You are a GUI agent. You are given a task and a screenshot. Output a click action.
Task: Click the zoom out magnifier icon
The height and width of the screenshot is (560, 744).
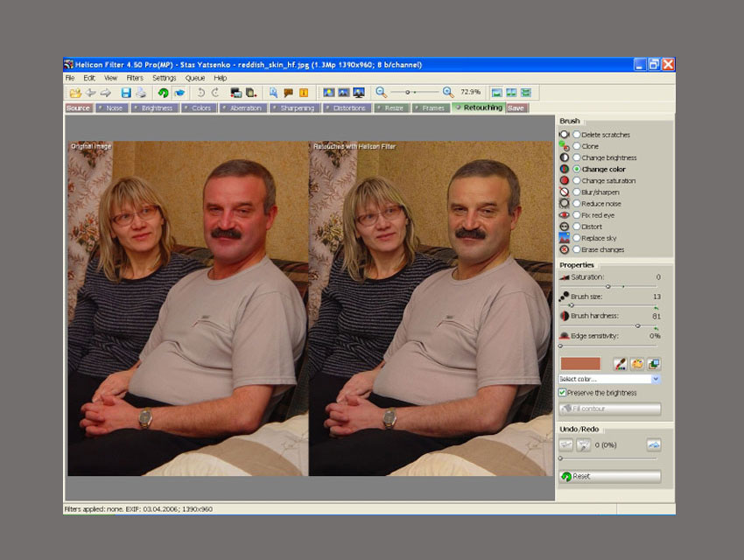point(381,92)
